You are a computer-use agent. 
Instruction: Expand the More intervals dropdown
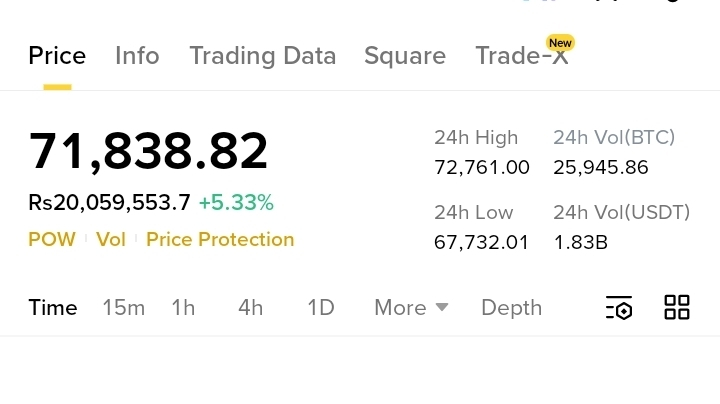[x=411, y=308]
